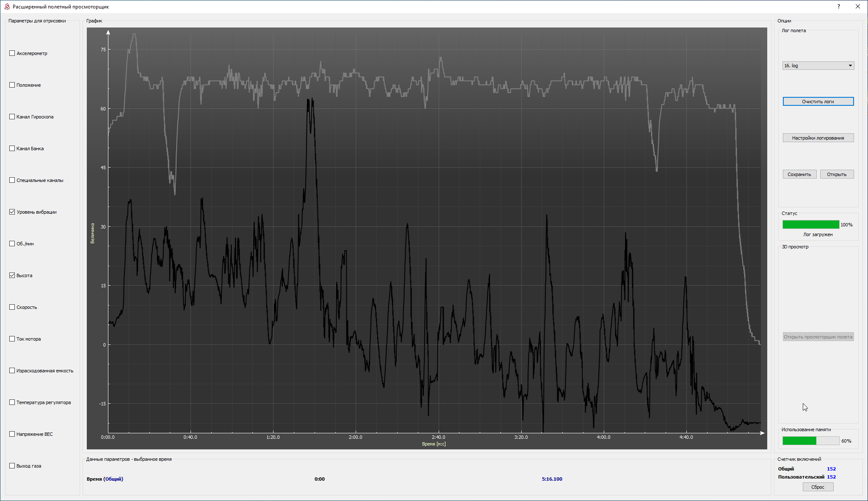Open Настройки логирования settings
This screenshot has width=868, height=501.
(818, 138)
